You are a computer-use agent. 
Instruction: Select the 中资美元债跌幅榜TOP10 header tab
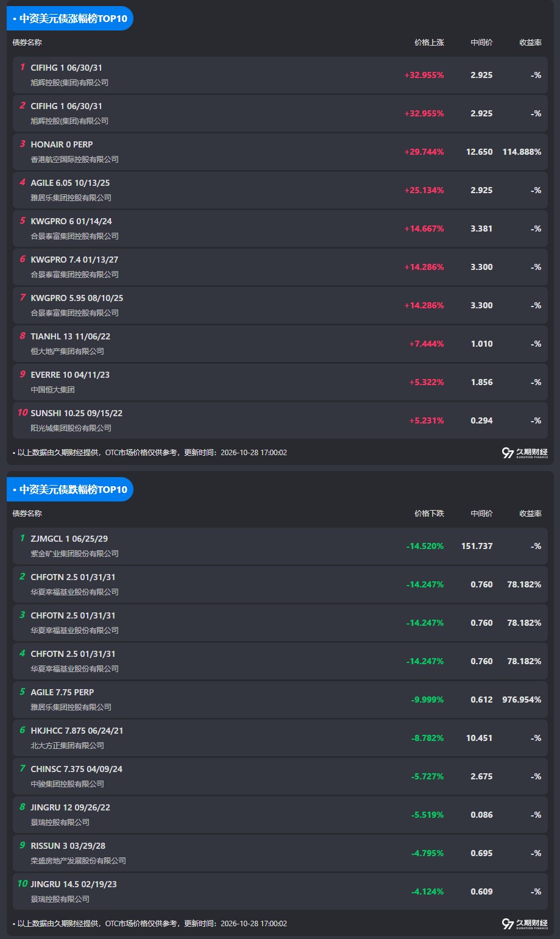pyautogui.click(x=70, y=489)
